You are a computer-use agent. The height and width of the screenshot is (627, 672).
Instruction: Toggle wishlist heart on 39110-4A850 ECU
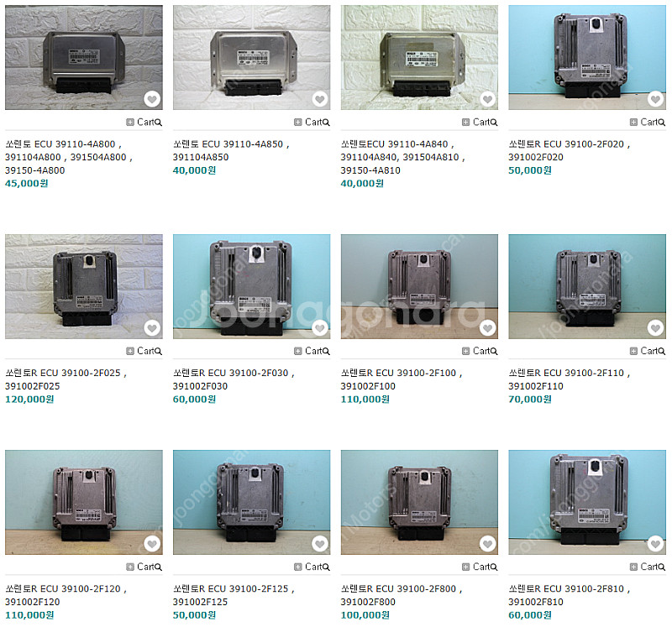tap(320, 99)
